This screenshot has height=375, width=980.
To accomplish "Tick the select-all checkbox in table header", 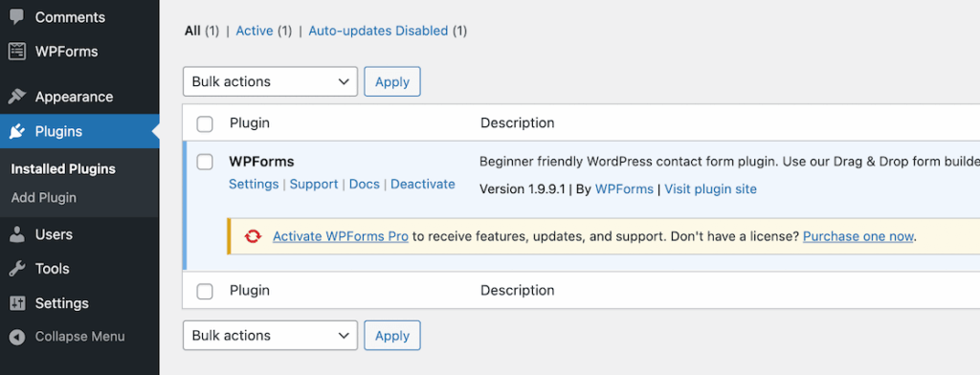I will [x=205, y=123].
